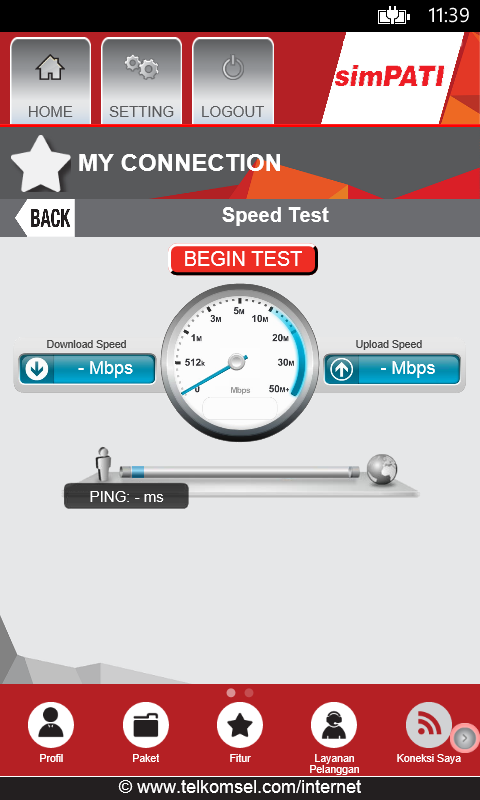Expand next menu items with right chevron
This screenshot has width=480, height=800.
click(x=465, y=738)
